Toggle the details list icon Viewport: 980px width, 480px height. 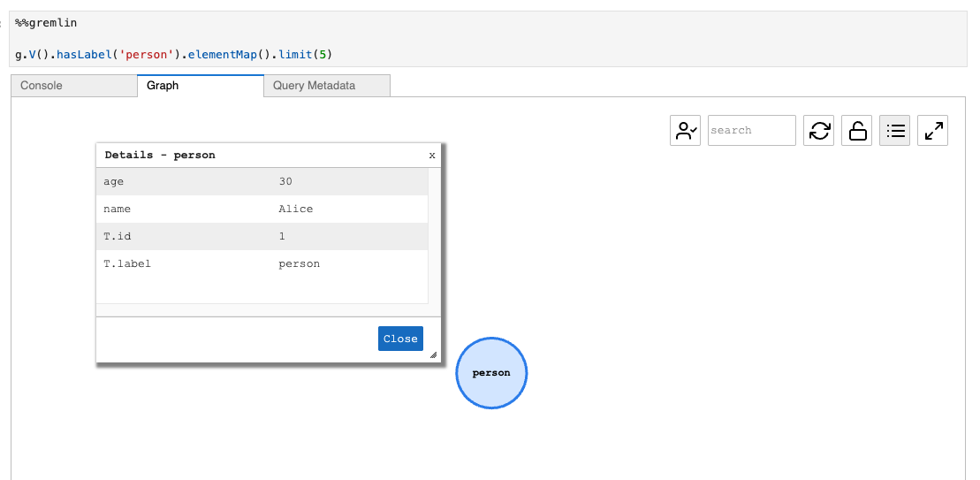click(x=895, y=131)
